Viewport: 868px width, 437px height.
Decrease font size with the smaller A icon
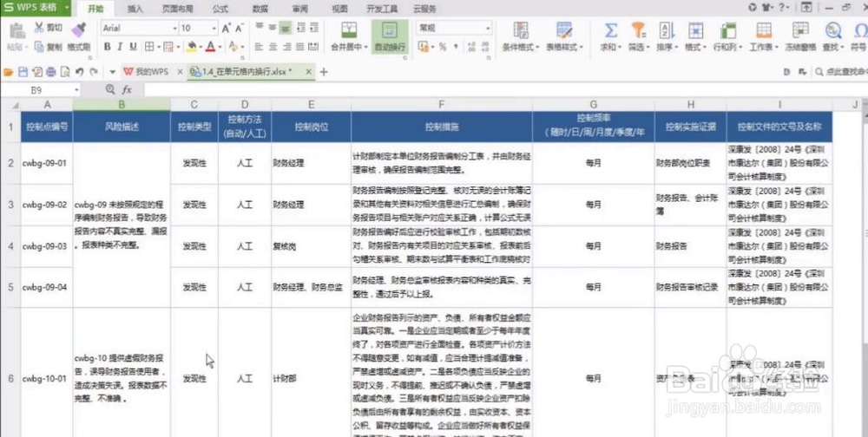(240, 29)
